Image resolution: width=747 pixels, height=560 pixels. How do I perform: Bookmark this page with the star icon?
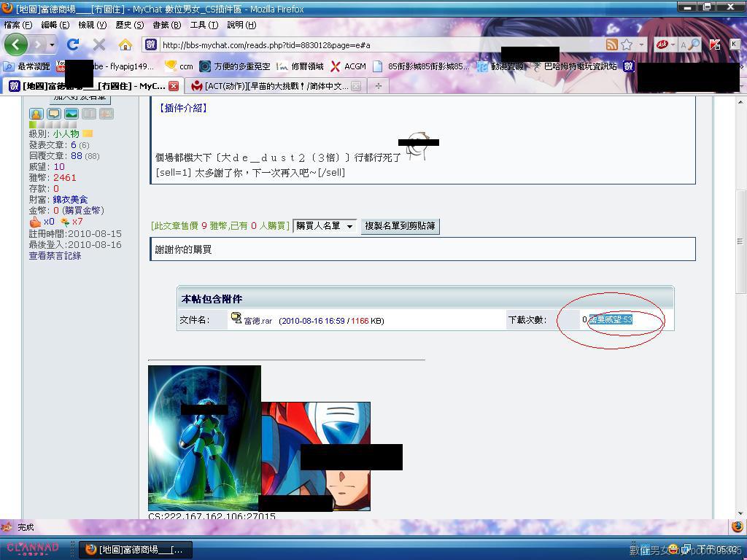[x=627, y=44]
